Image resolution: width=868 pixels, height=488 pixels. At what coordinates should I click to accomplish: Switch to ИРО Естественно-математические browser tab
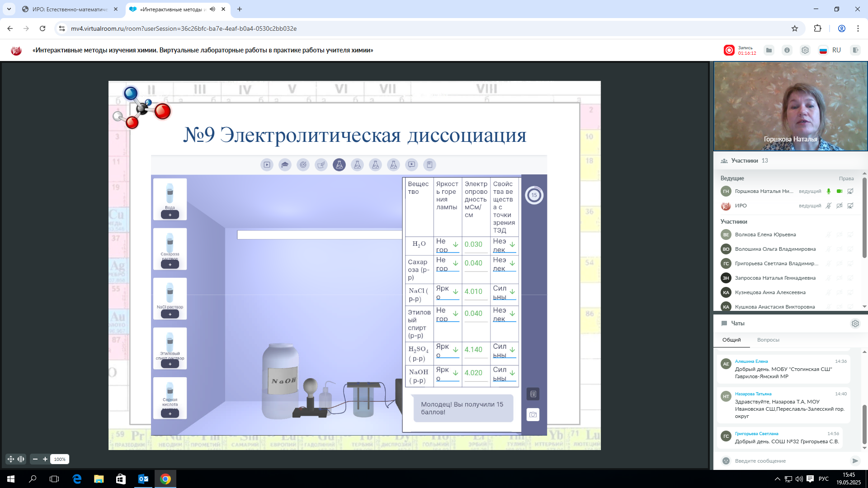tap(71, 9)
